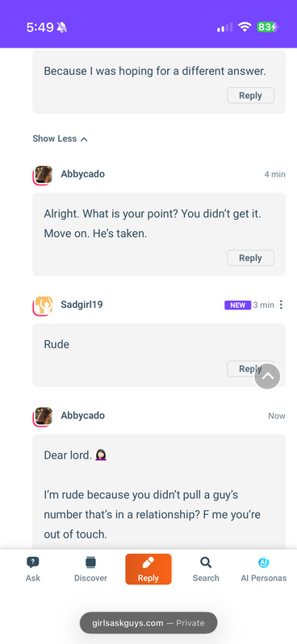Tap Abbycado avatar on 4 min comment
The width and height of the screenshot is (297, 644).
[x=44, y=175]
